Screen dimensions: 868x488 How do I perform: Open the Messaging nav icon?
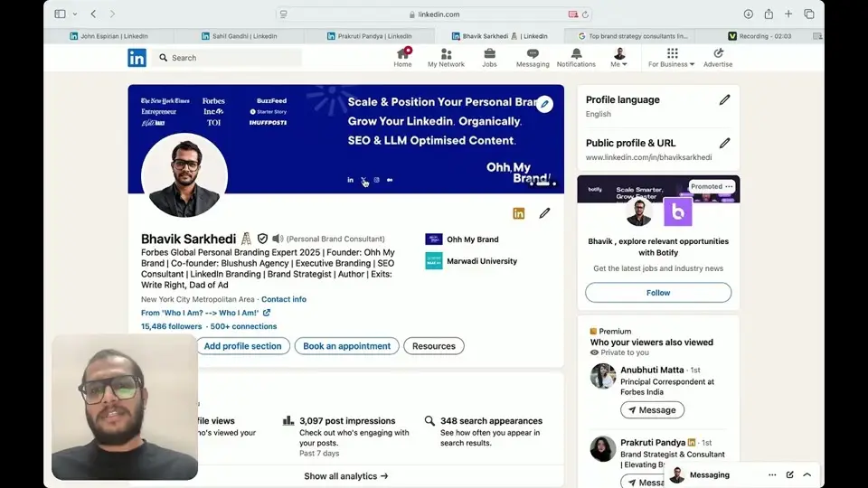click(x=533, y=58)
